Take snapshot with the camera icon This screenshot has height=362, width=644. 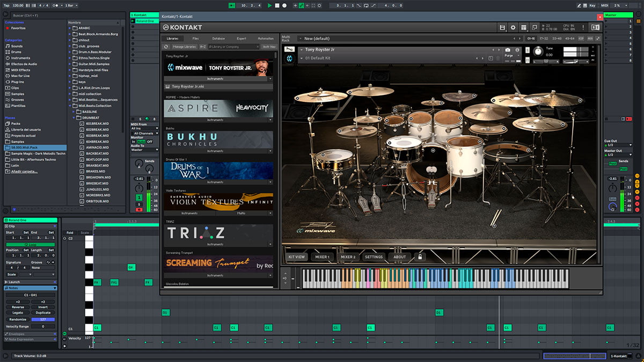click(508, 50)
